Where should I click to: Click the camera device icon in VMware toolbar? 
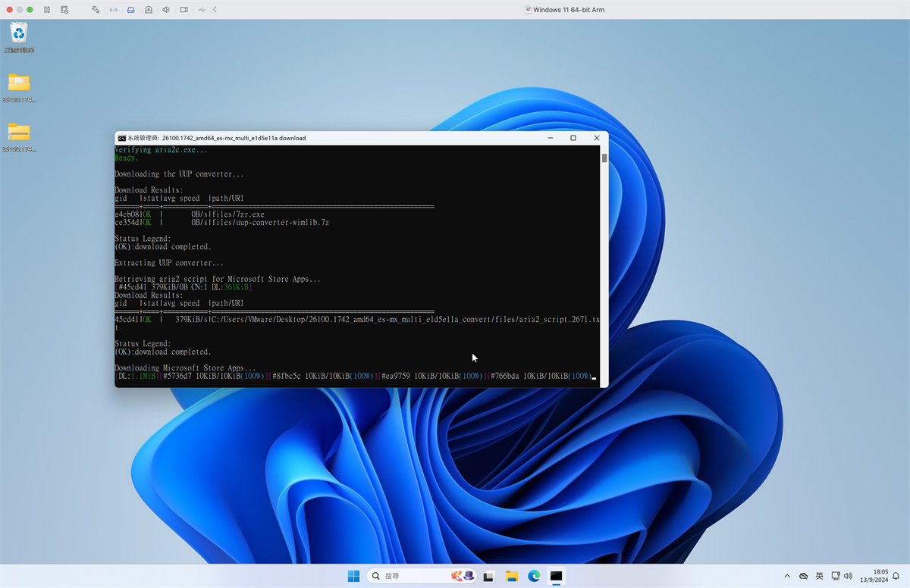click(x=184, y=10)
